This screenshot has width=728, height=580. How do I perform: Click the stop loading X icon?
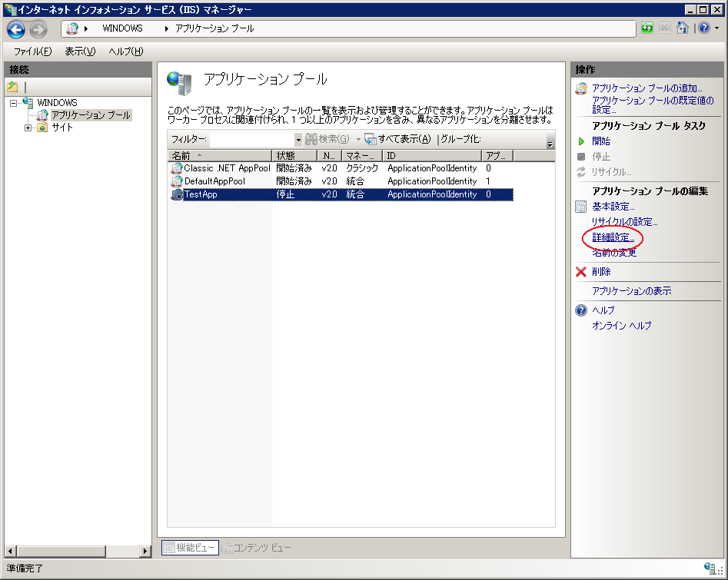coord(665,28)
